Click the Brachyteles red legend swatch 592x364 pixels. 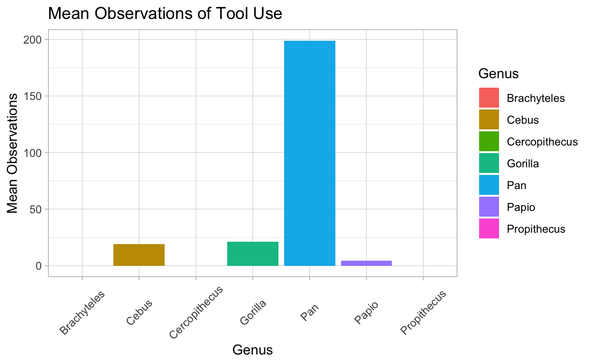(x=489, y=98)
